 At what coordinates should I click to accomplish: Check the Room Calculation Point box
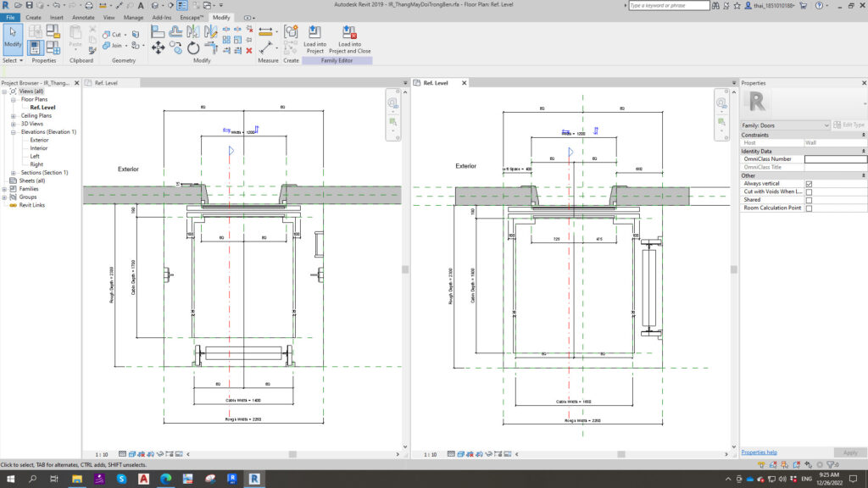[809, 208]
